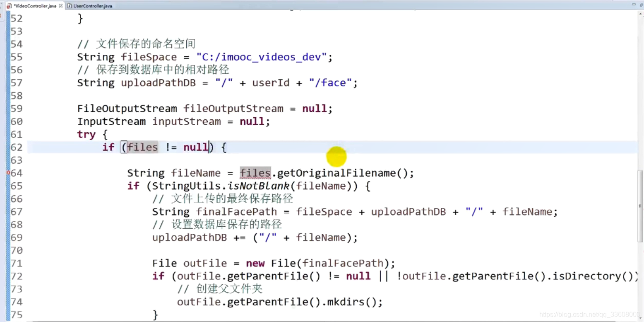The height and width of the screenshot is (322, 644).
Task: Click the Java file icon on VideoController.java tab
Action: 9,6
